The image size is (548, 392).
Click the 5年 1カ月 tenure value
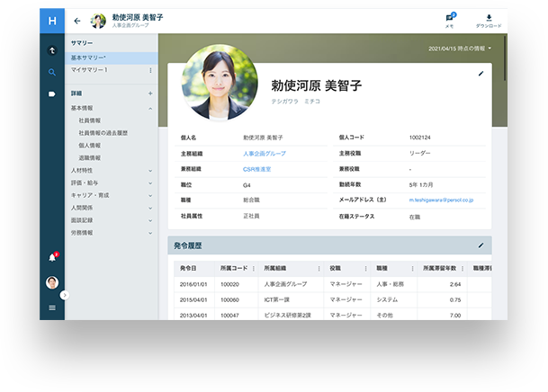click(x=421, y=184)
